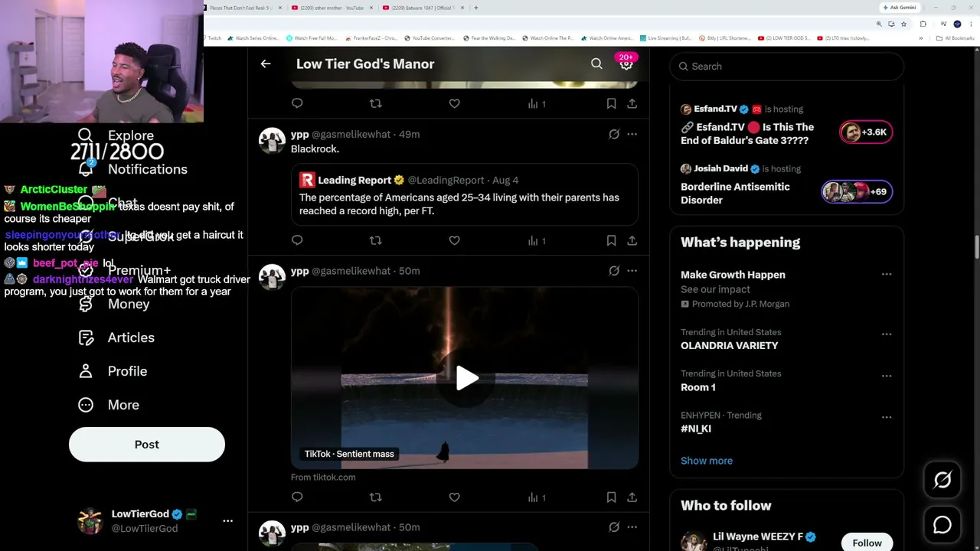Viewport: 980px width, 551px height.
Task: Repost the Blackrock post
Action: pyautogui.click(x=375, y=240)
